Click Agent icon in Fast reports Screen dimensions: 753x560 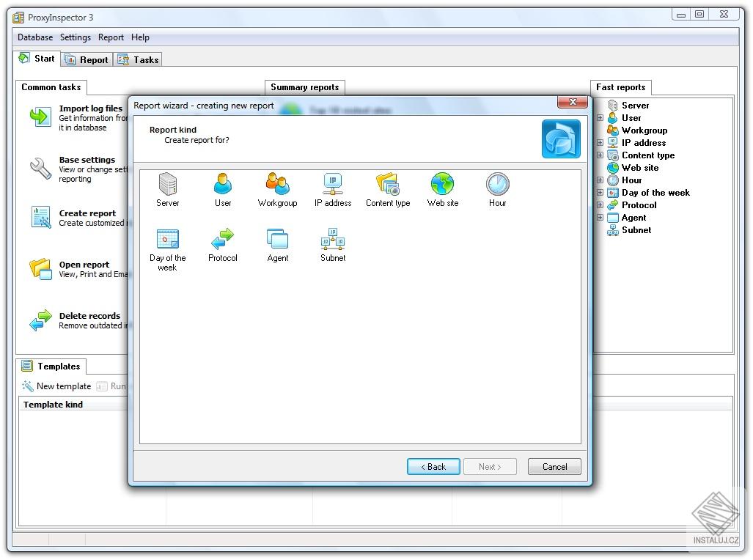[x=613, y=218]
